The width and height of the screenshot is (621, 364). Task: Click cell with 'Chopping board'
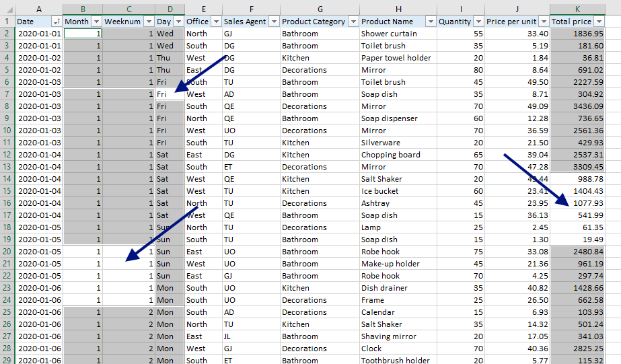398,155
